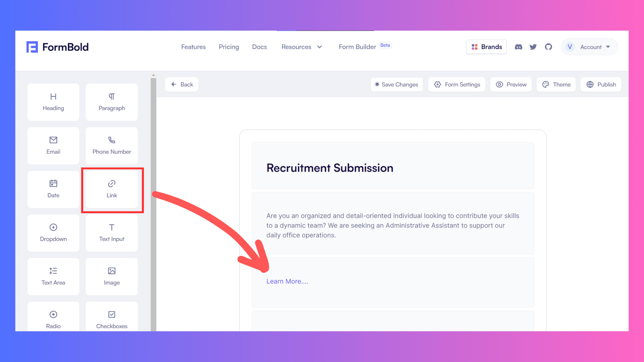Click the Features menu item

pos(194,46)
